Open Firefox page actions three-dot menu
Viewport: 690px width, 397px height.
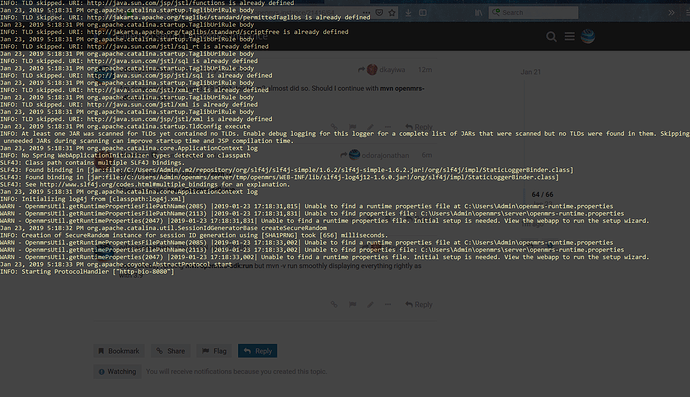(366, 13)
